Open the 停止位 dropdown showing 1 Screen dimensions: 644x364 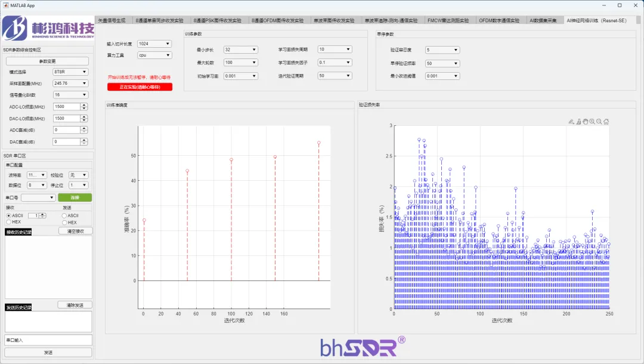click(78, 186)
